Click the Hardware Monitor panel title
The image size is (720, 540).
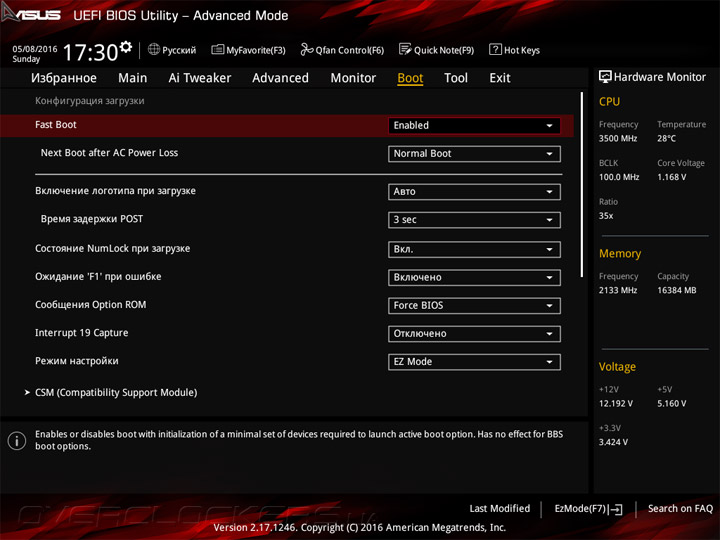[659, 77]
